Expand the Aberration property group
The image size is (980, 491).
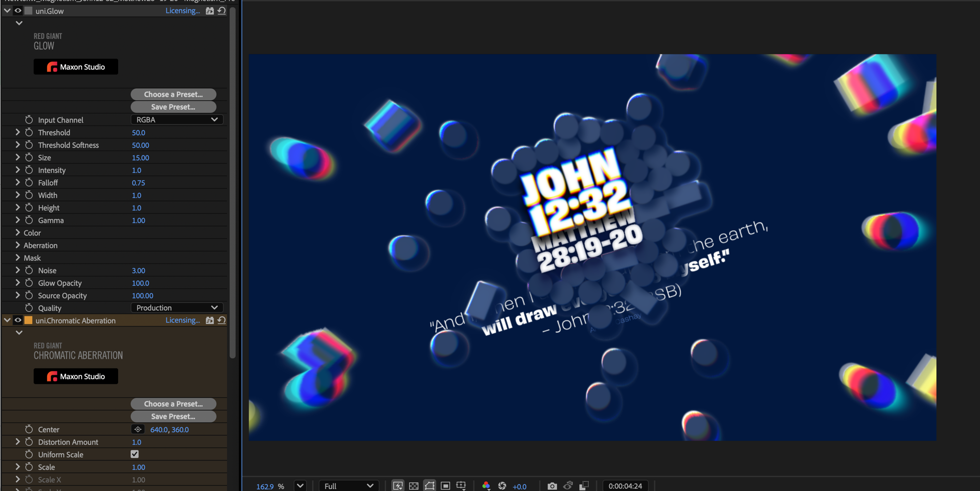(x=18, y=245)
